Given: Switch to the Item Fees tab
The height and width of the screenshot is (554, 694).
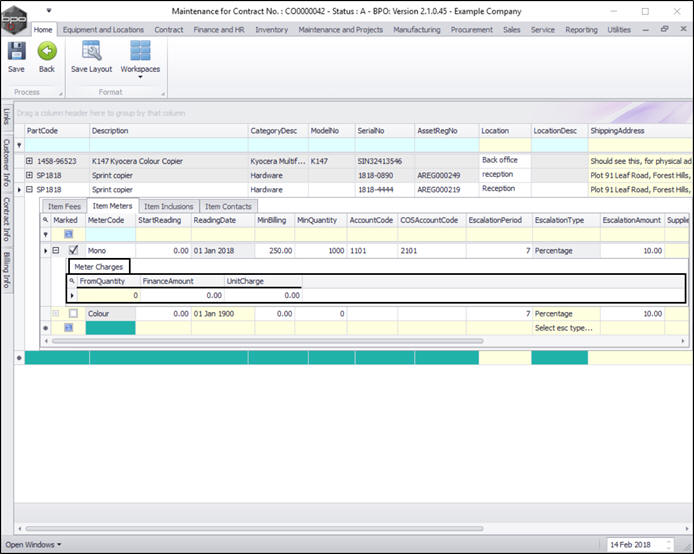Looking at the screenshot, I should click(x=64, y=206).
